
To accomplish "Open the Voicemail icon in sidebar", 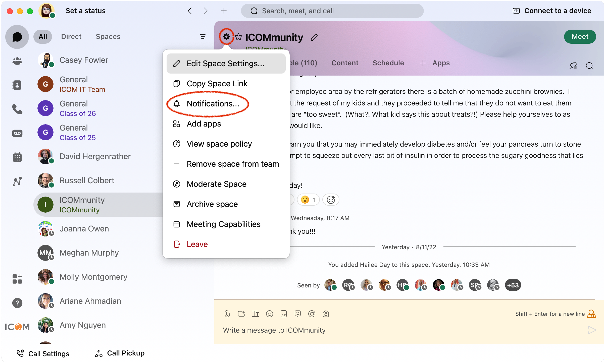I will pos(17,133).
